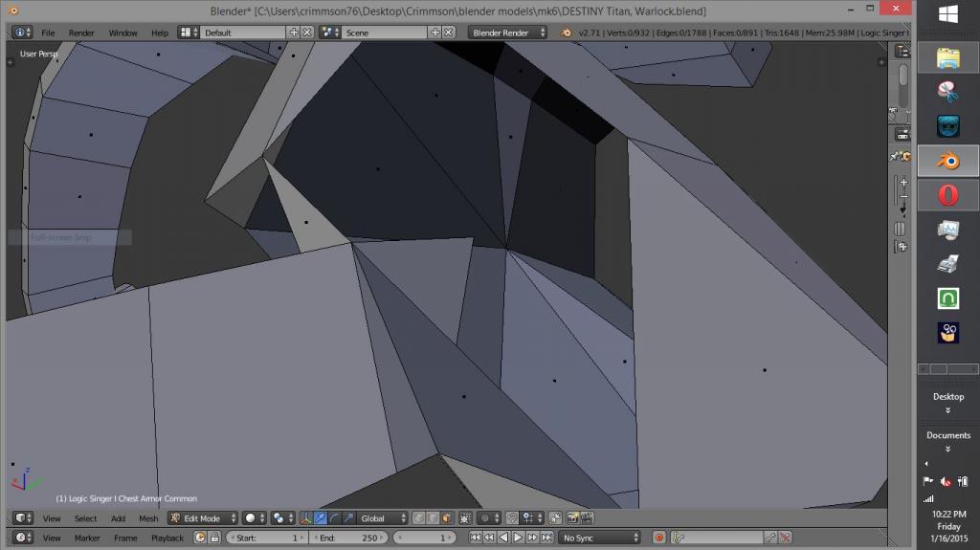The image size is (980, 550).
Task: Open the File menu
Action: pyautogui.click(x=48, y=33)
